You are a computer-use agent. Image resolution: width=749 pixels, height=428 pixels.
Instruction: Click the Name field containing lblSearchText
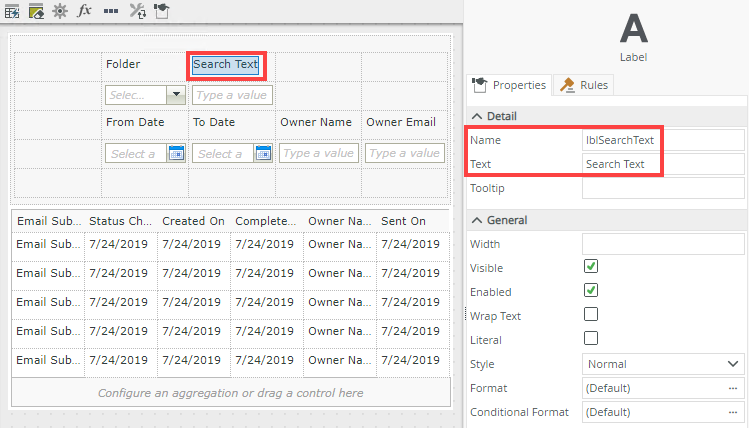[663, 140]
